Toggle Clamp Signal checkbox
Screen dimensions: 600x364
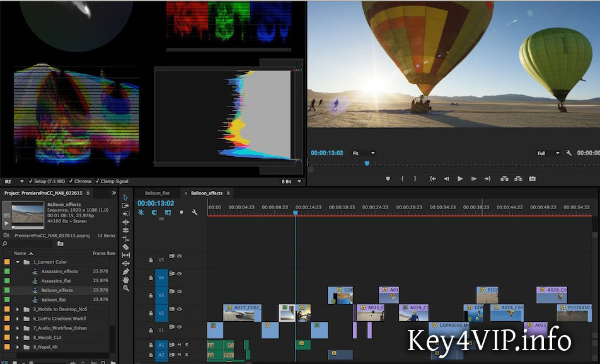tap(97, 181)
